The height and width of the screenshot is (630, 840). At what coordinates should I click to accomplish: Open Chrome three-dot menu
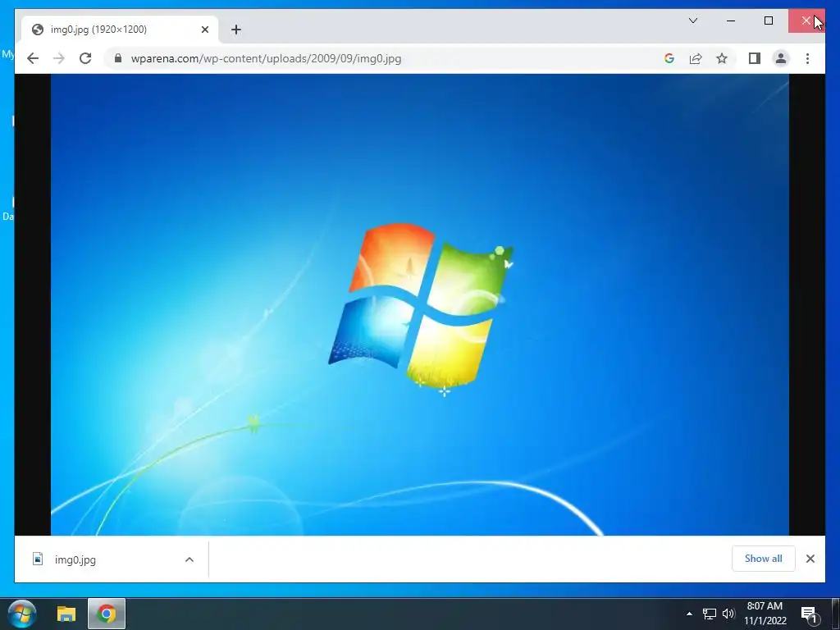(807, 58)
